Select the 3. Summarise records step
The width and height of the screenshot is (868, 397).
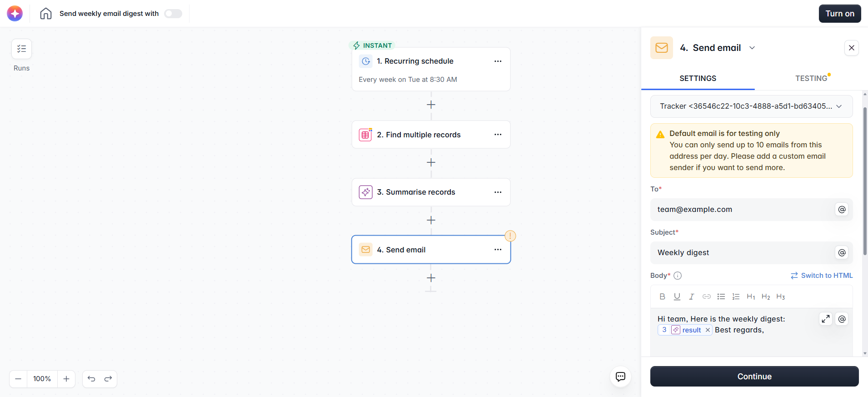click(431, 192)
